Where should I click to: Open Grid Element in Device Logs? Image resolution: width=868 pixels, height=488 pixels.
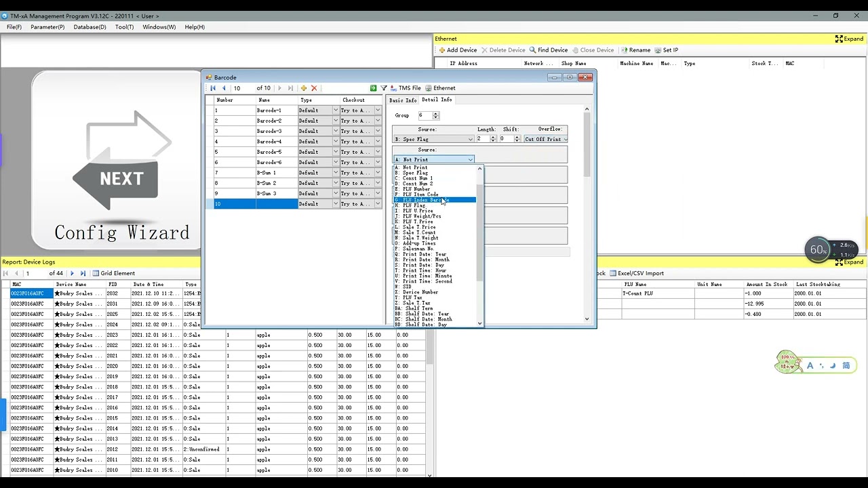pyautogui.click(x=113, y=273)
